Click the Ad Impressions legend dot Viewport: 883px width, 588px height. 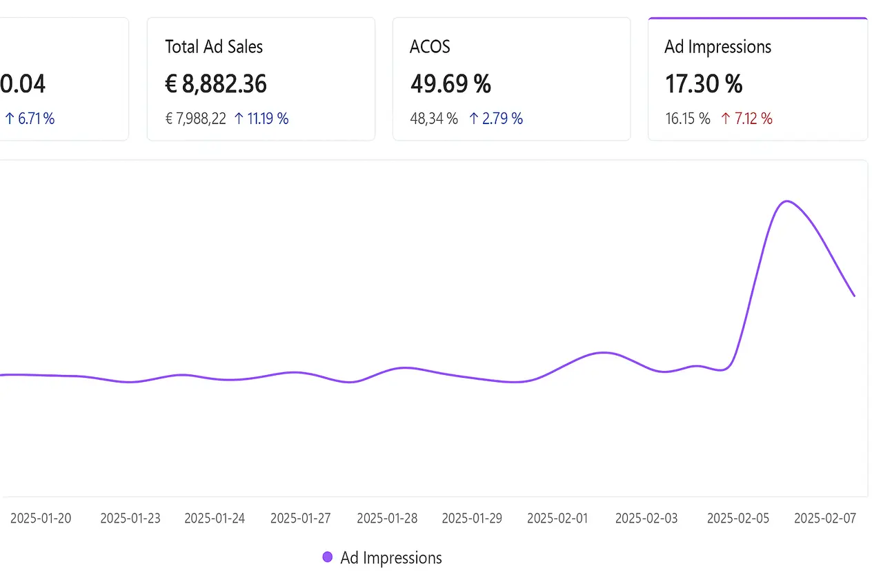327,556
